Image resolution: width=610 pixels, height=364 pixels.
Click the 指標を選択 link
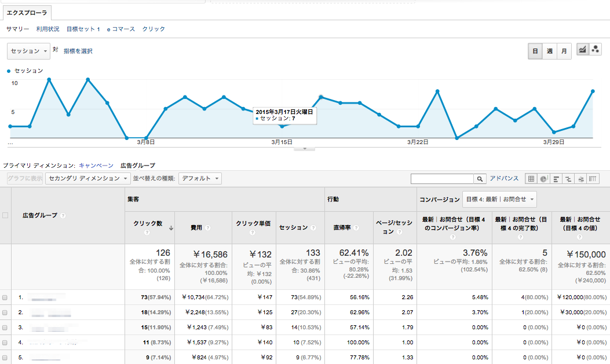(78, 51)
